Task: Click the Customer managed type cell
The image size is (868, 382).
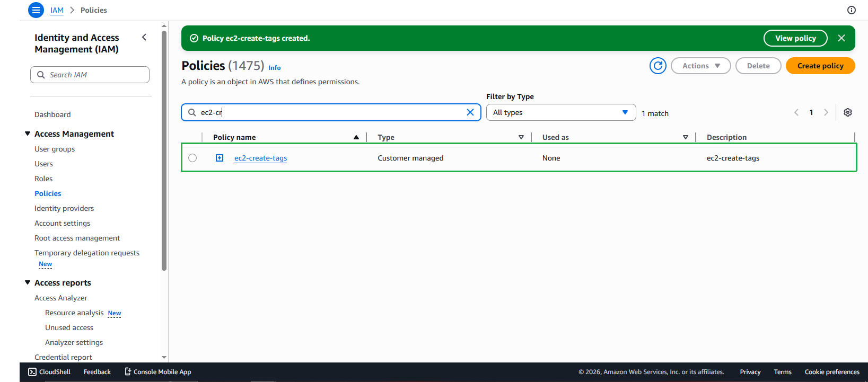Action: pyautogui.click(x=410, y=158)
